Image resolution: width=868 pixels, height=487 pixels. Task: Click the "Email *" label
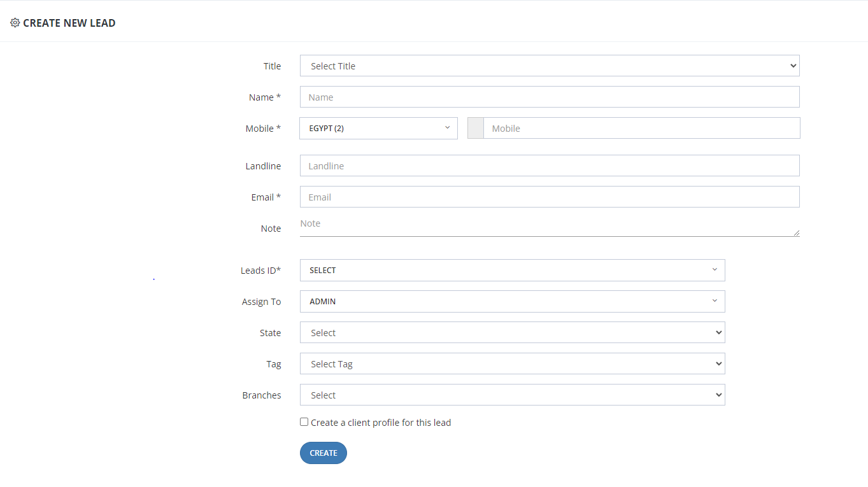[266, 197]
